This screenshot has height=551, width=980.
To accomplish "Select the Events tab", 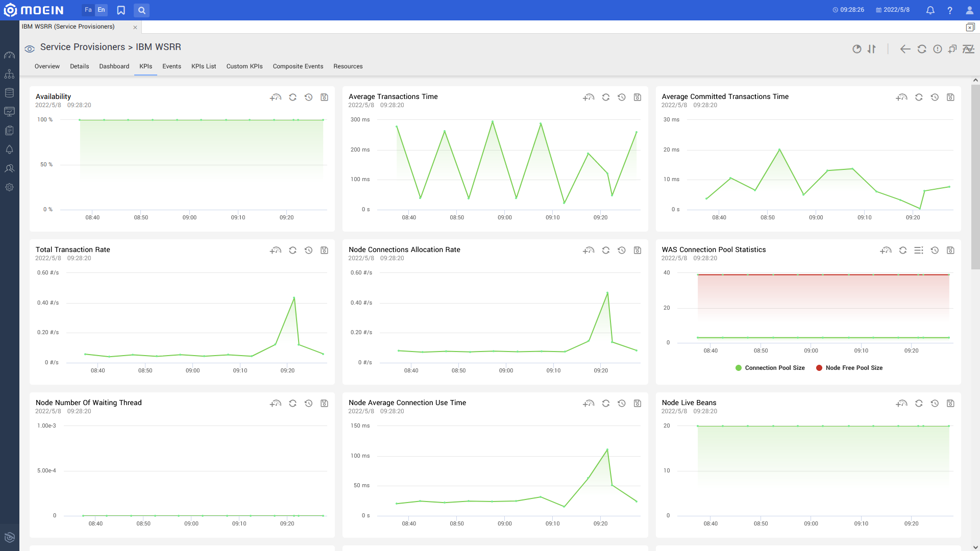I will coord(171,66).
